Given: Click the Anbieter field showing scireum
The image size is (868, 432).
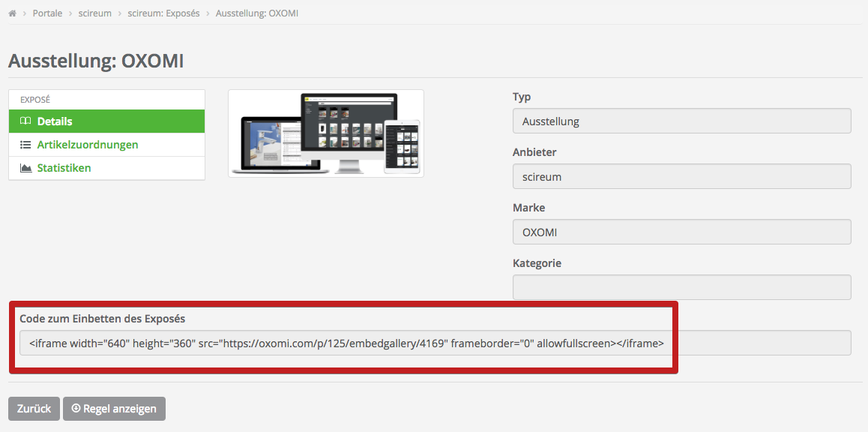Looking at the screenshot, I should coord(681,176).
